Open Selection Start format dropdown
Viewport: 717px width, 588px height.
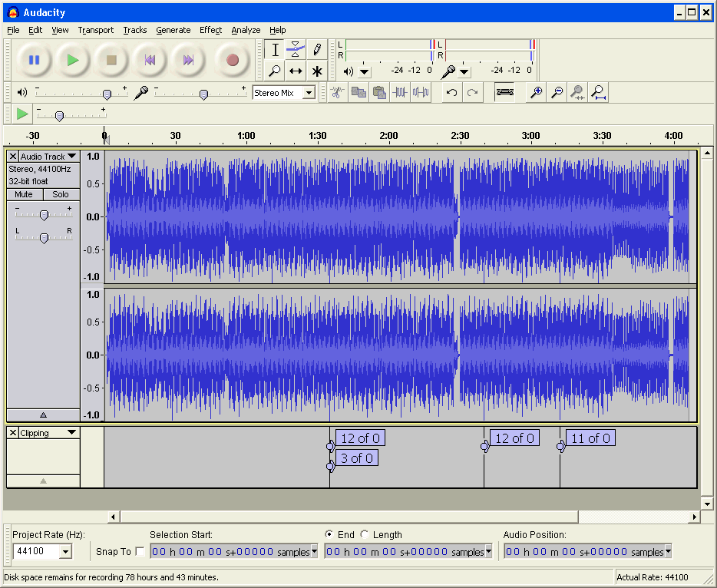pyautogui.click(x=314, y=551)
